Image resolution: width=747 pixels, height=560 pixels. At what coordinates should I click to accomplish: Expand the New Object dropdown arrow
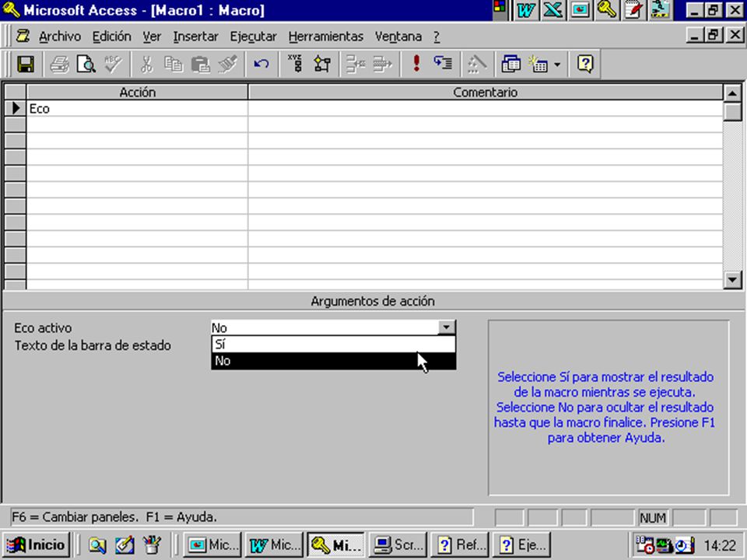click(557, 65)
